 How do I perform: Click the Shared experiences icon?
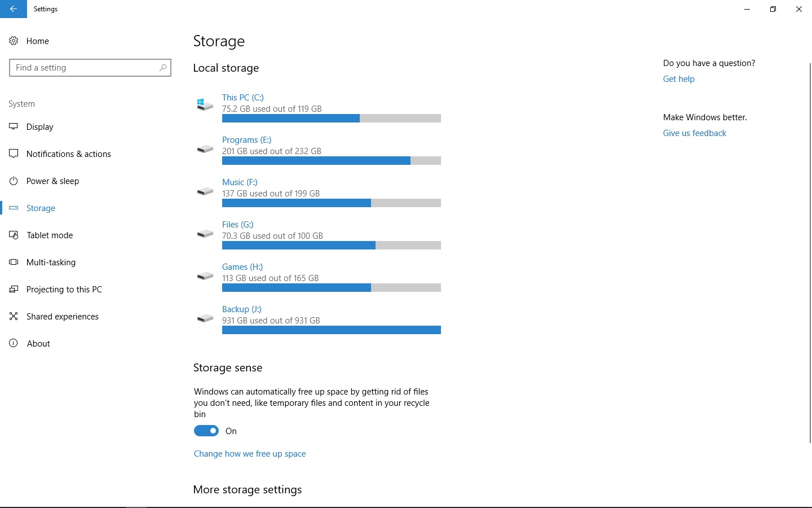14,316
